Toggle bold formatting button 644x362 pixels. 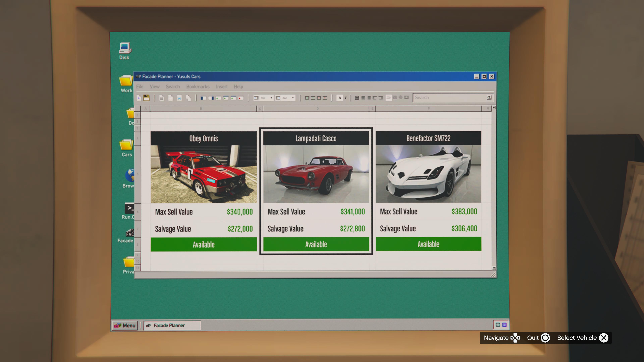(339, 98)
